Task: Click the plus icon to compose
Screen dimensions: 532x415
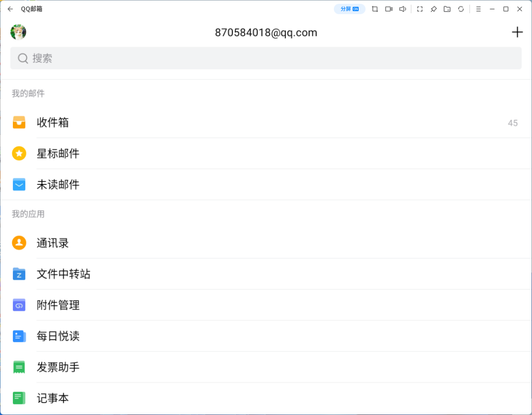Action: pyautogui.click(x=517, y=32)
